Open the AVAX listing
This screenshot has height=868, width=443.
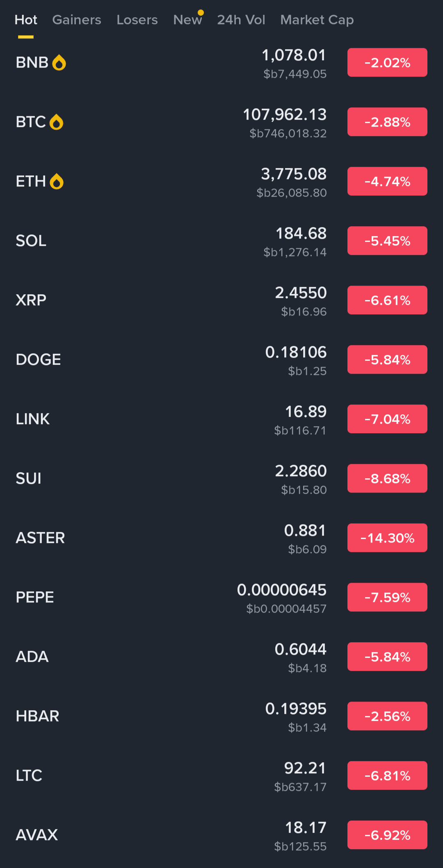(x=221, y=835)
